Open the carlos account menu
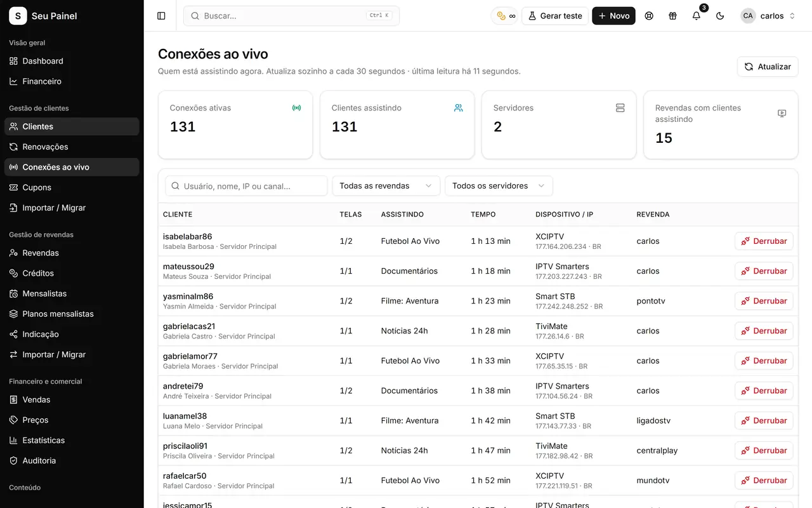Viewport: 812px width, 508px height. (x=768, y=16)
